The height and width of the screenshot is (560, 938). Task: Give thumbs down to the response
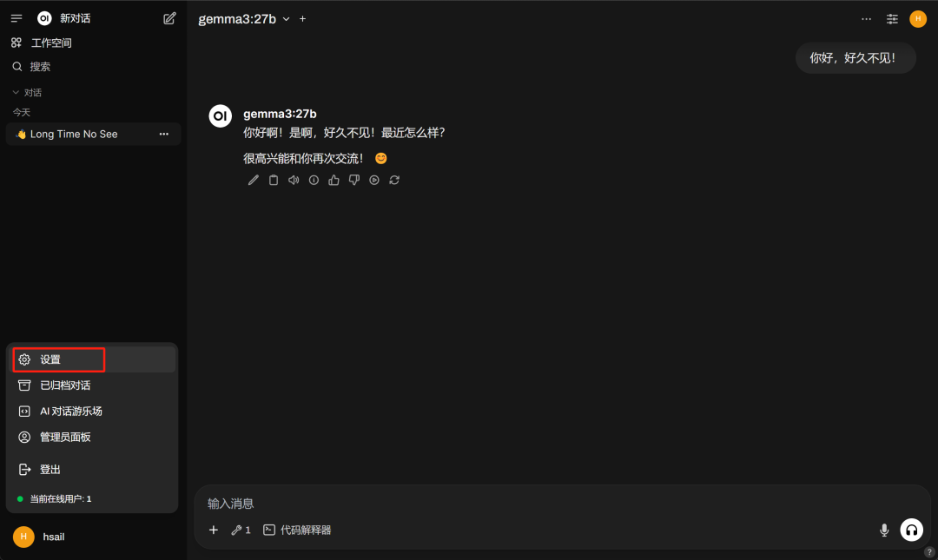(354, 180)
